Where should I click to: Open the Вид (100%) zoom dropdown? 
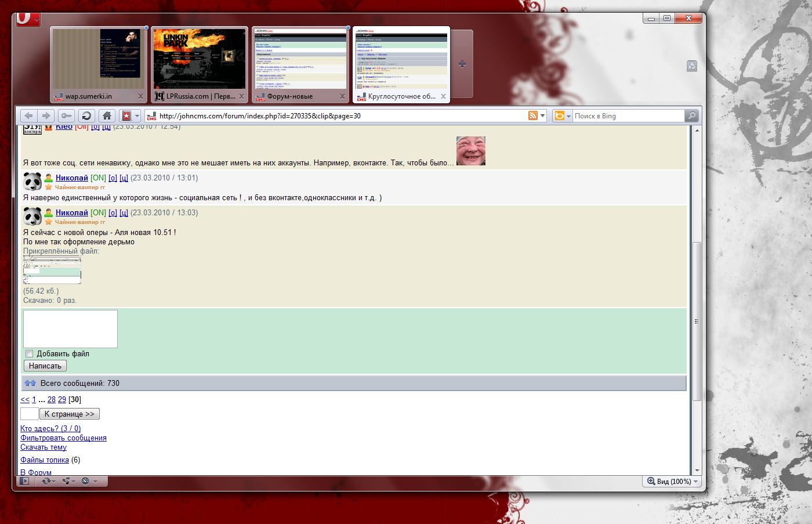tap(696, 481)
